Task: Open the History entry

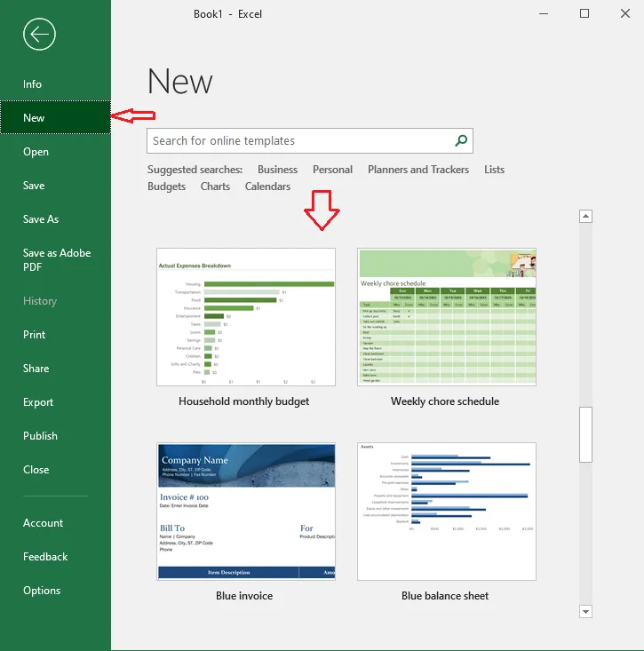Action: click(x=55, y=301)
